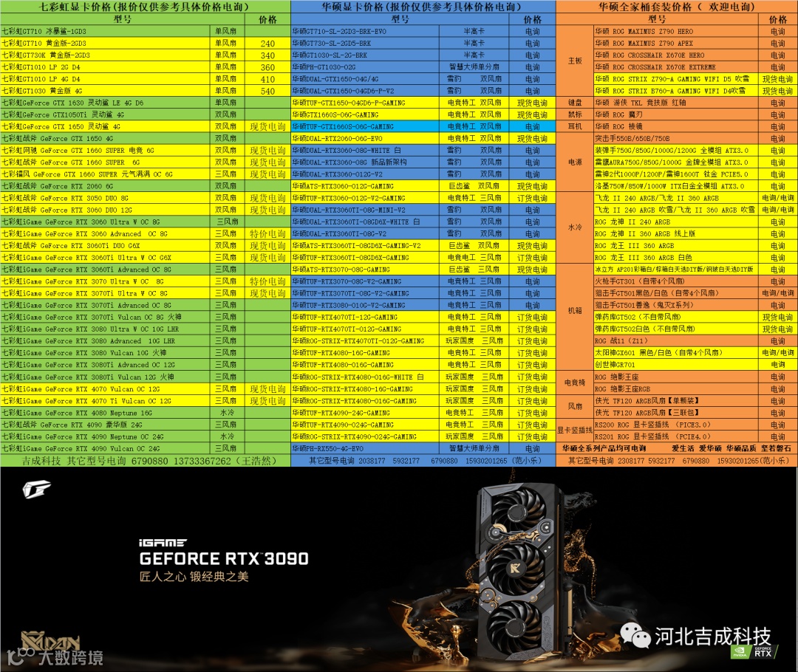Select the iGame RTX 3060 Advanced OC 8G cell

click(x=106, y=233)
